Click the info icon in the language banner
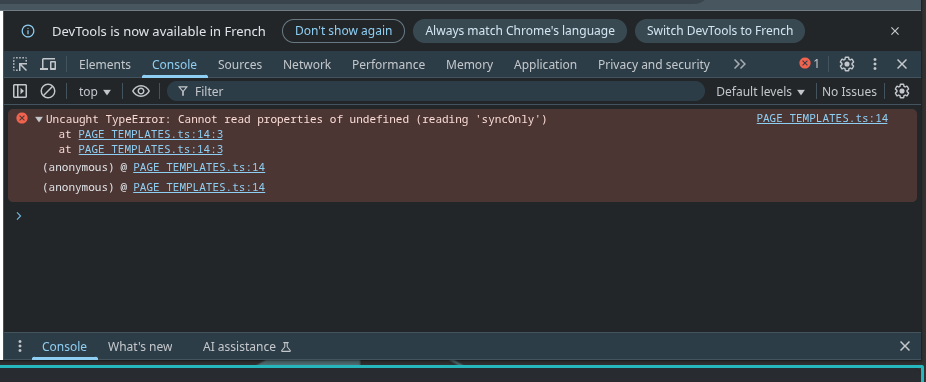 pyautogui.click(x=28, y=31)
